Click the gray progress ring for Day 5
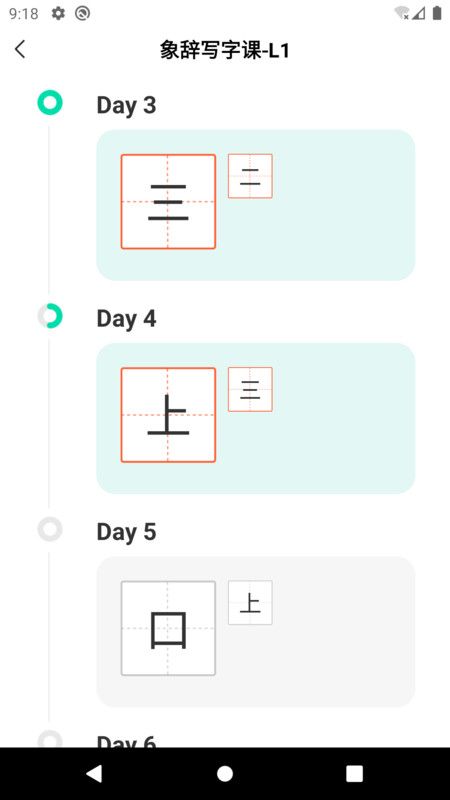450x800 pixels. point(50,529)
